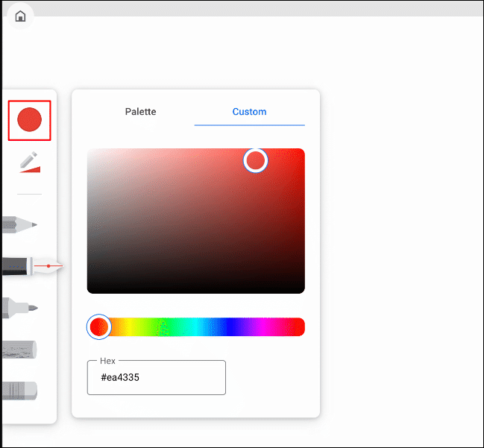Pick green on the rainbow hue slider
The image size is (484, 448).
[166, 326]
